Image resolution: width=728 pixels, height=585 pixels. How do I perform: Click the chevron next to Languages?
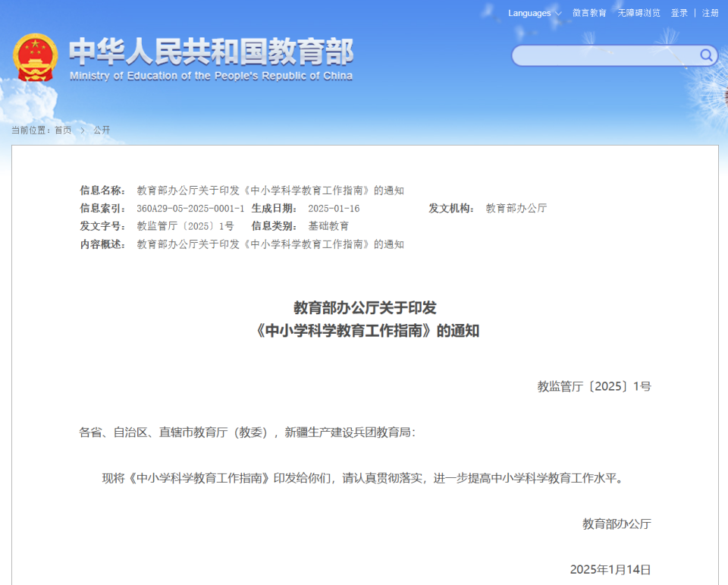559,13
